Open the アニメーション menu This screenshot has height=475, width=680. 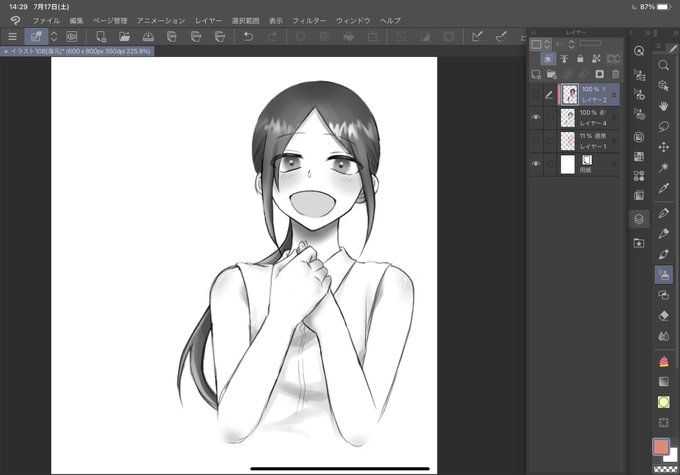161,20
